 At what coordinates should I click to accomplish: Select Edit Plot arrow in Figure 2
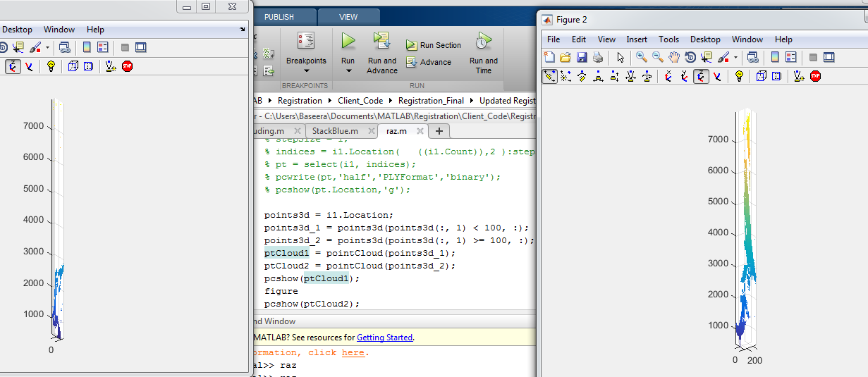621,57
